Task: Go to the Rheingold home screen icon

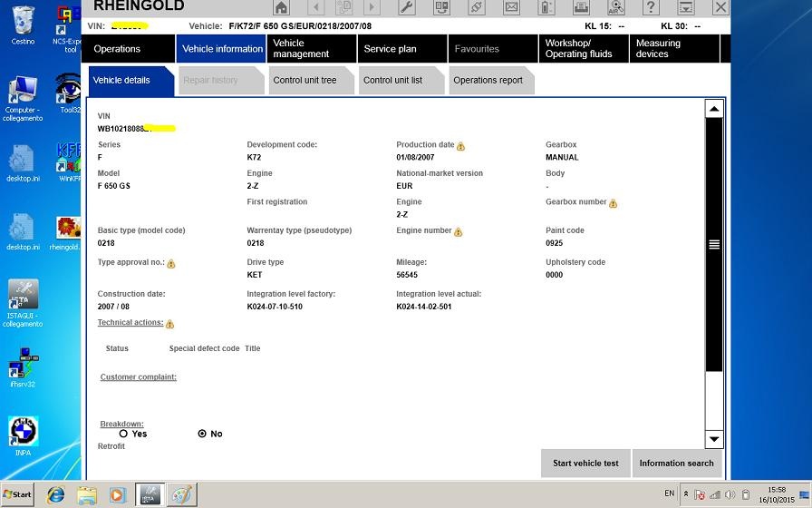Action: (281, 7)
